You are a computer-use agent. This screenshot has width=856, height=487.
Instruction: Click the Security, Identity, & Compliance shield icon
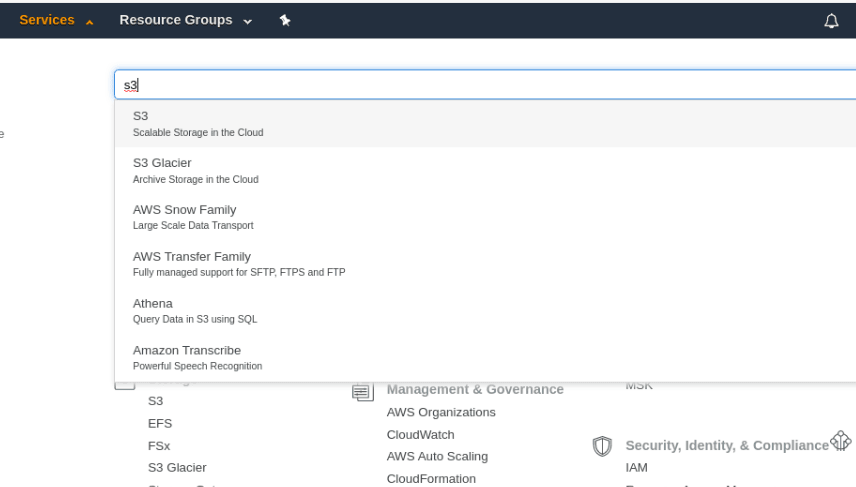click(602, 446)
